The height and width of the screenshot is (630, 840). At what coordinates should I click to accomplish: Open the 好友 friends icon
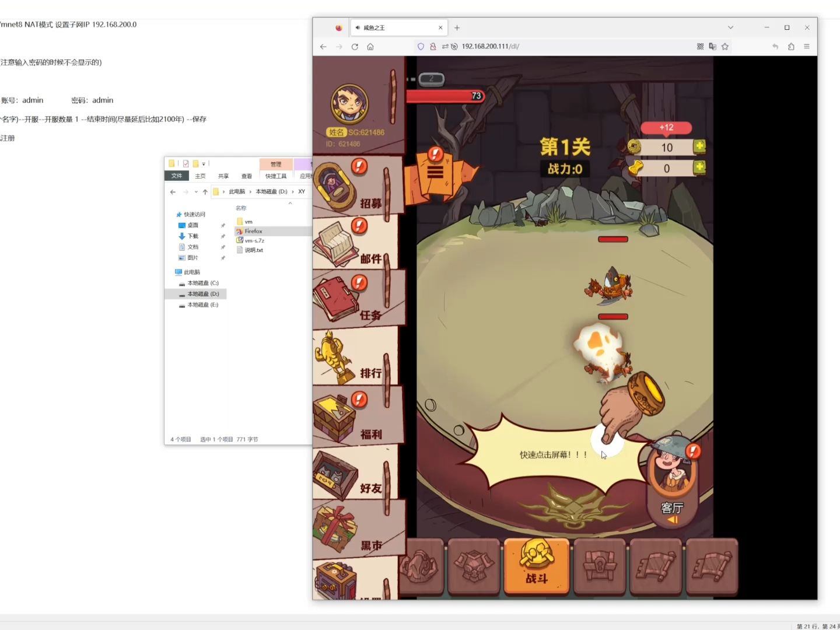pos(356,473)
